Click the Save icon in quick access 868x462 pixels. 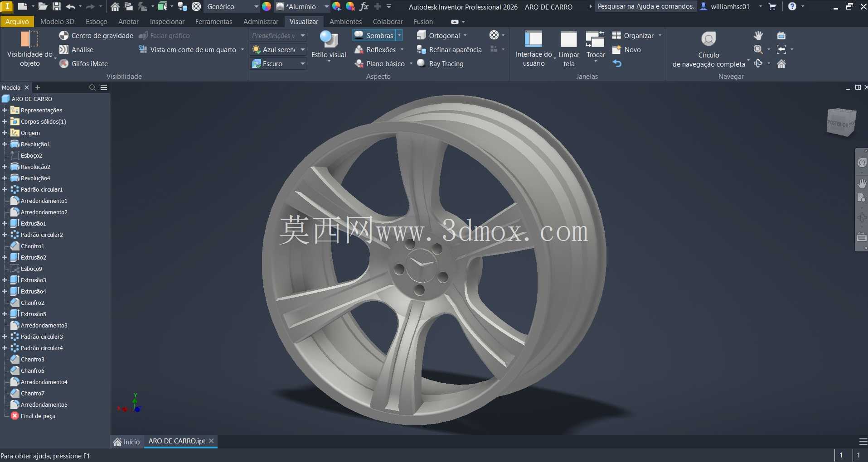tap(56, 6)
